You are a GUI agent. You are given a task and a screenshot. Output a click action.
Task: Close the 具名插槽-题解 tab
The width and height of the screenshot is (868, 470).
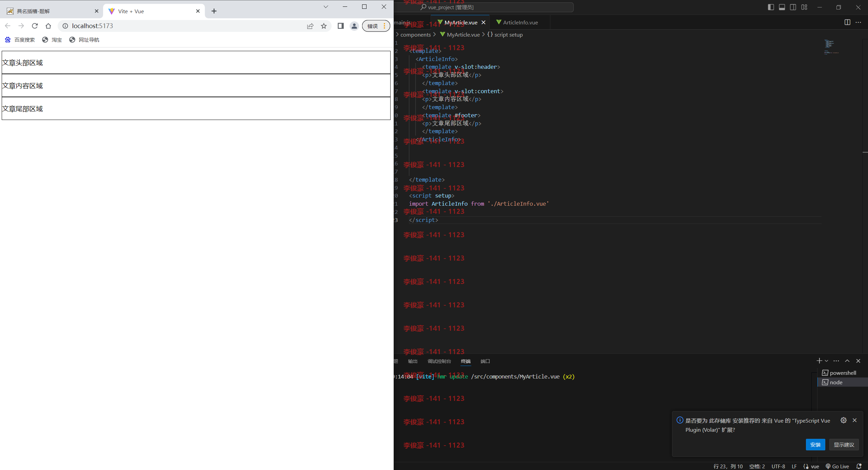[x=97, y=11]
